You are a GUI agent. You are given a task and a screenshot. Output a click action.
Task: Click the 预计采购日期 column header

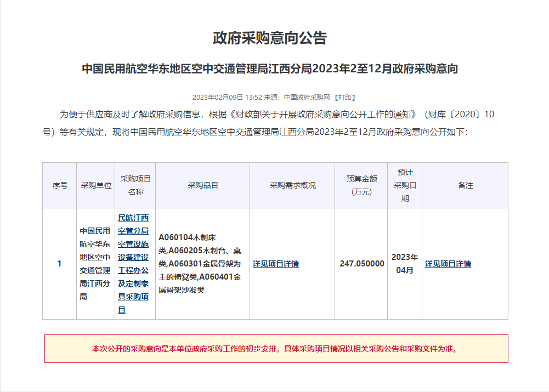pyautogui.click(x=405, y=185)
